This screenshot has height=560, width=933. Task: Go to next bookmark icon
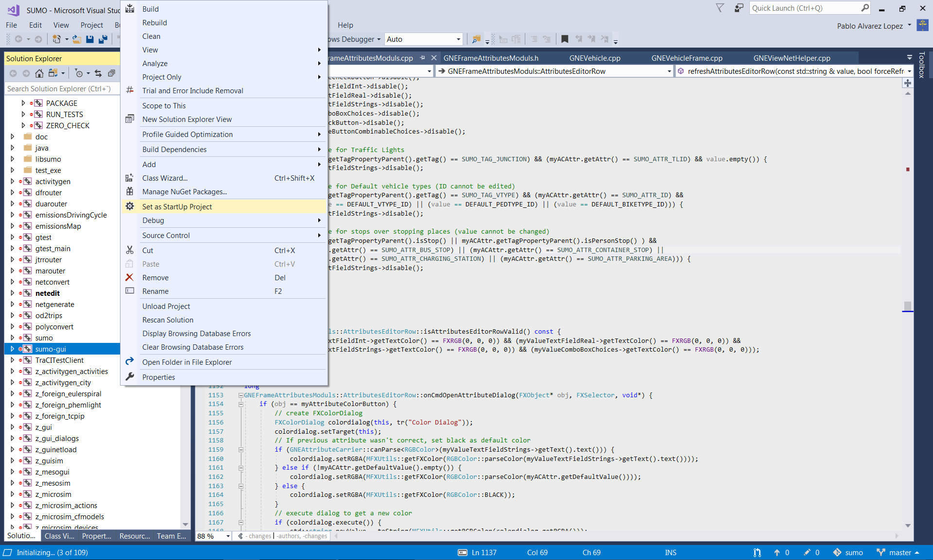[x=591, y=39]
